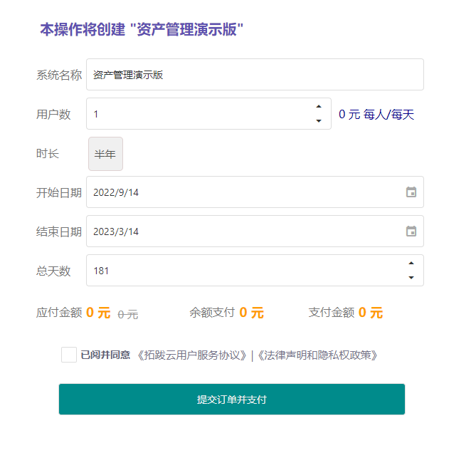Increase 用户数 with up arrow
The width and height of the screenshot is (476, 453).
[319, 106]
